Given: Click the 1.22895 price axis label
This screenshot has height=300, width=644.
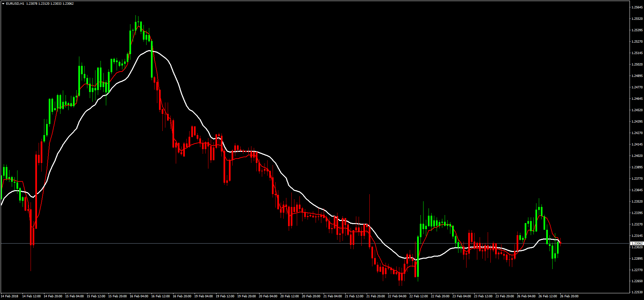Looking at the screenshot, I should point(637,259).
